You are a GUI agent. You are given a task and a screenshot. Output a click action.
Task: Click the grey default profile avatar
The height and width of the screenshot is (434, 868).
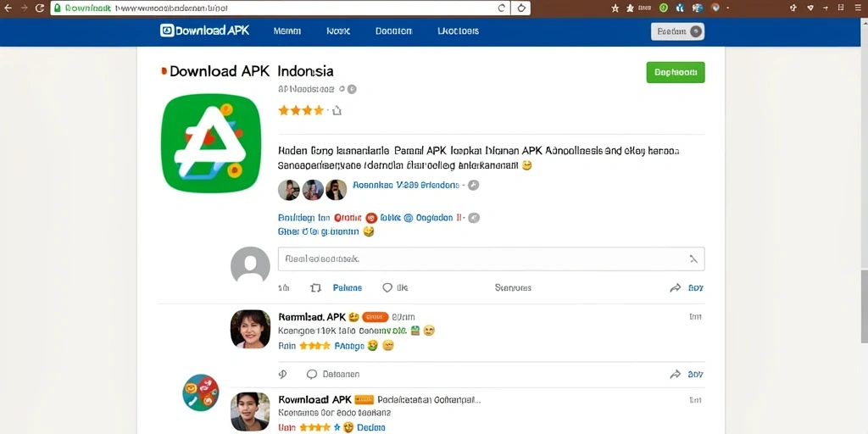point(250,265)
